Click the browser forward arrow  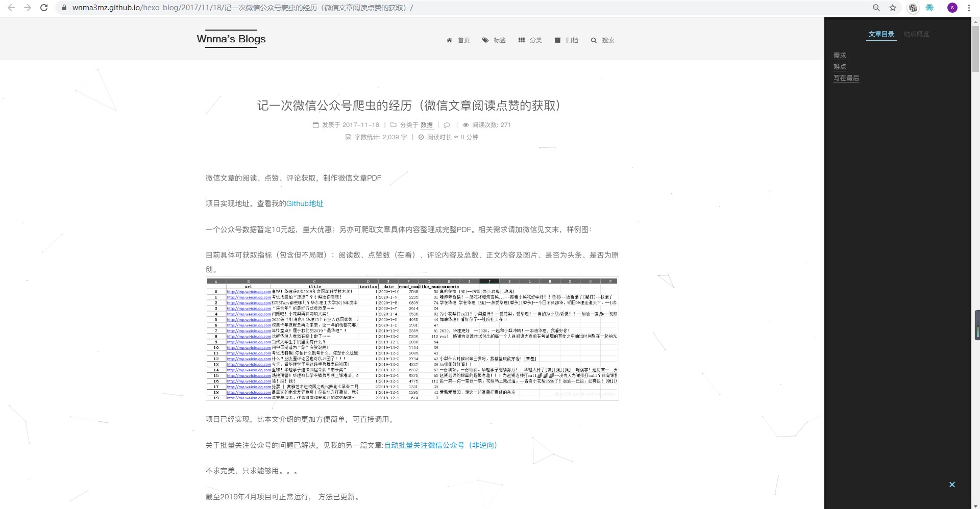[x=28, y=8]
